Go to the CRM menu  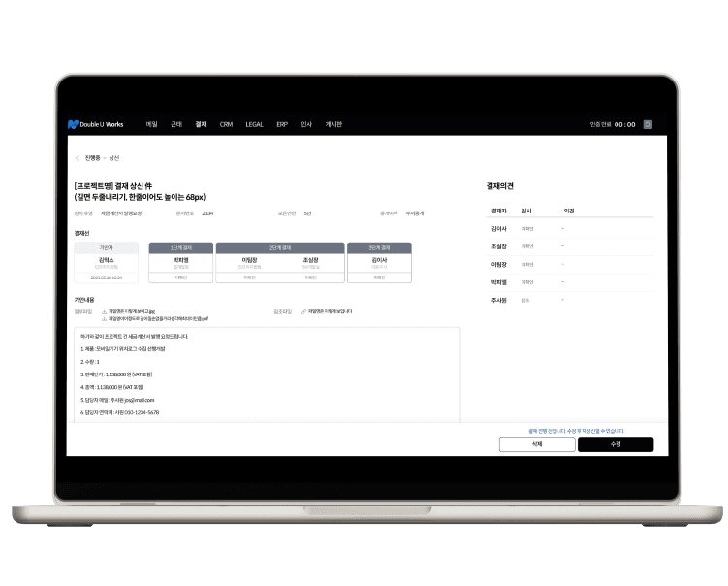226,124
